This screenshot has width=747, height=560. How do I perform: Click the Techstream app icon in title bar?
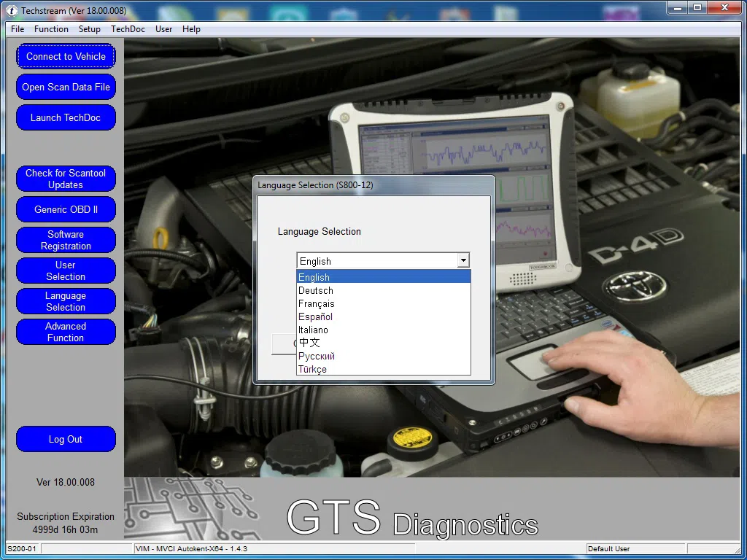point(12,11)
